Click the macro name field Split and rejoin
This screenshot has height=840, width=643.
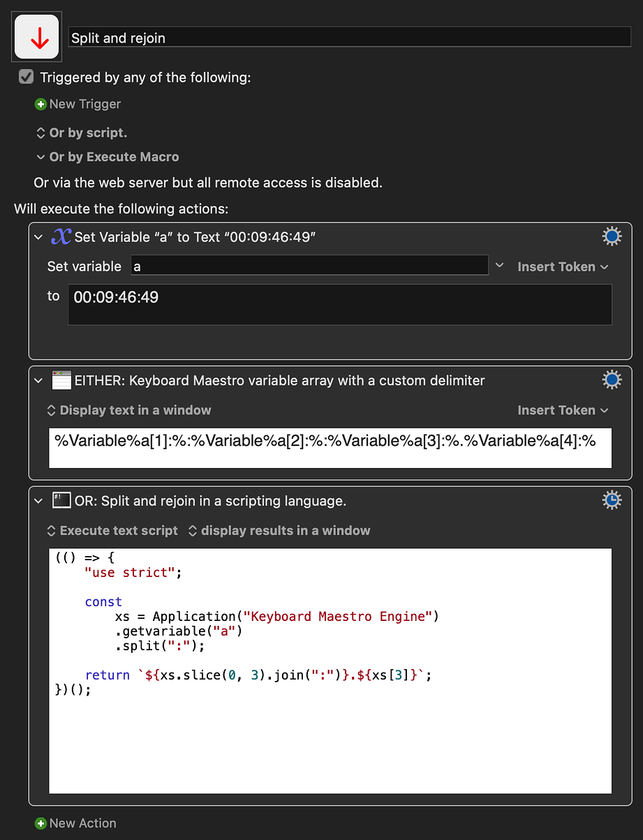point(349,38)
